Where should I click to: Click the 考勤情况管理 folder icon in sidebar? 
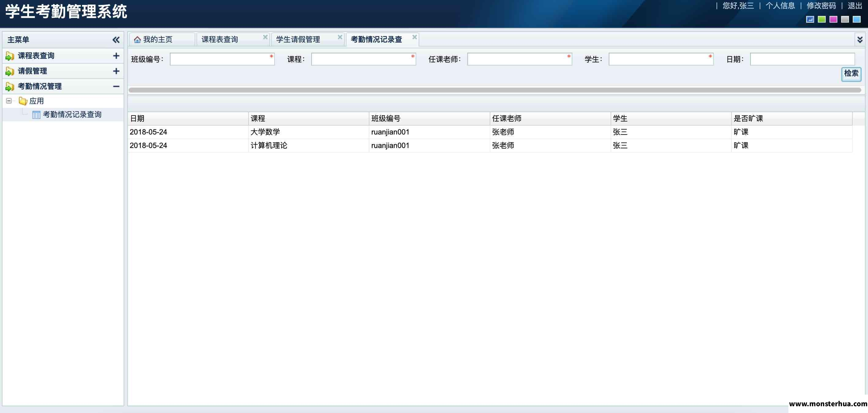[x=10, y=87]
